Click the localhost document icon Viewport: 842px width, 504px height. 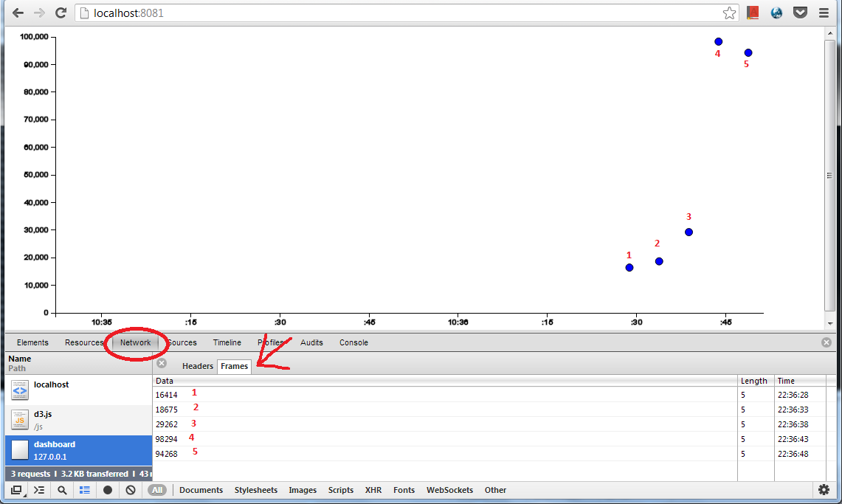(x=20, y=390)
